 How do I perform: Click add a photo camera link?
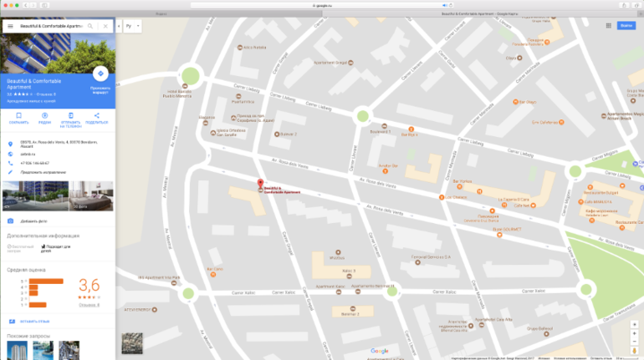point(33,221)
